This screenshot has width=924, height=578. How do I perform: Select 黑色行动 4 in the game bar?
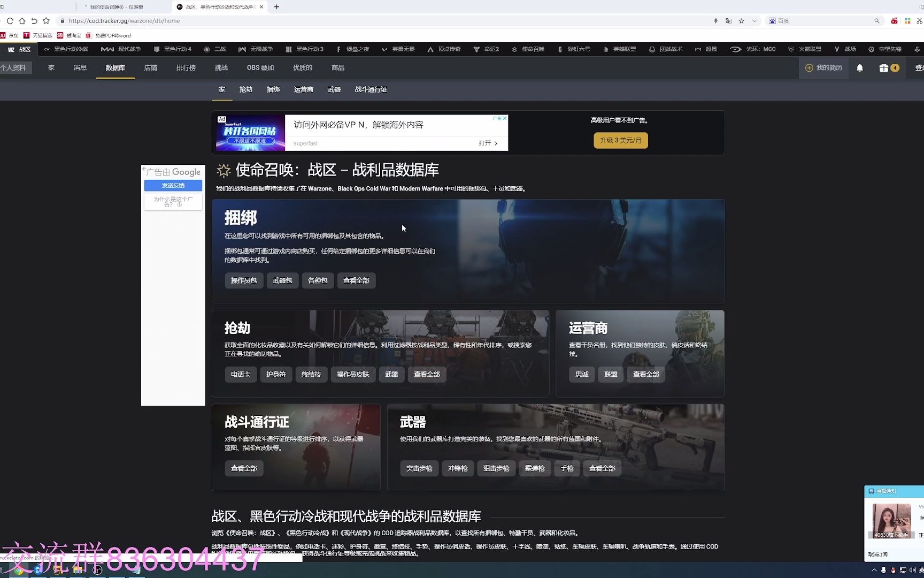pos(172,49)
